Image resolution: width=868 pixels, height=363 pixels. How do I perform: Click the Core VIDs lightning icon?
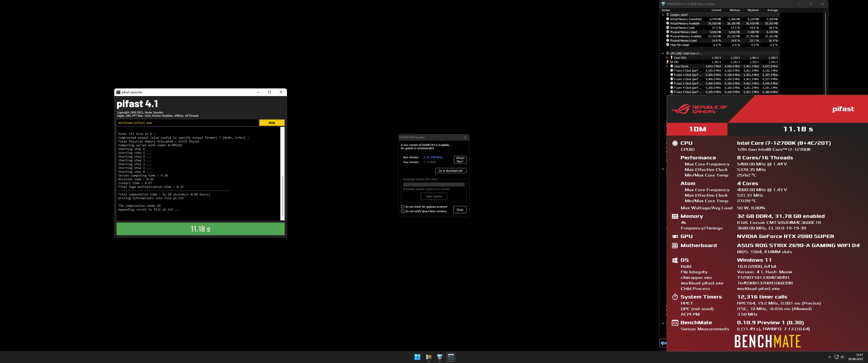click(671, 57)
